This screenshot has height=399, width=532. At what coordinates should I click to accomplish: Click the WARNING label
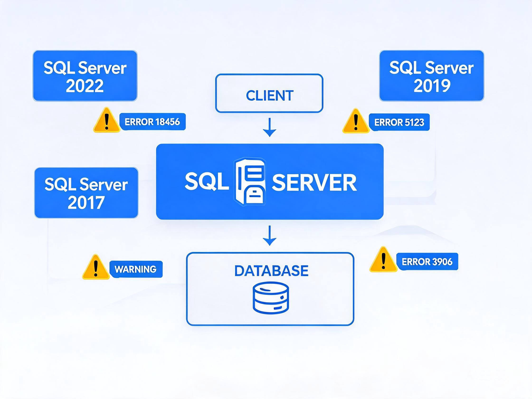(x=136, y=269)
